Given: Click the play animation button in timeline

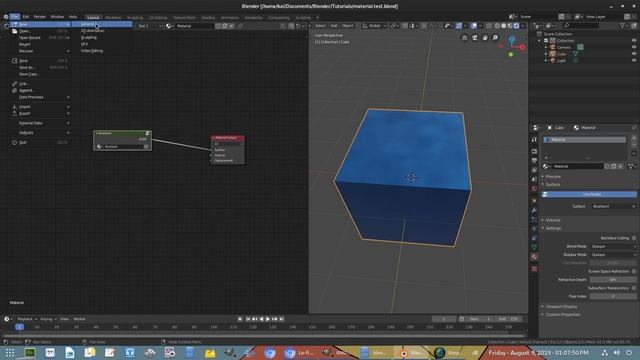Looking at the screenshot, I should 268,319.
